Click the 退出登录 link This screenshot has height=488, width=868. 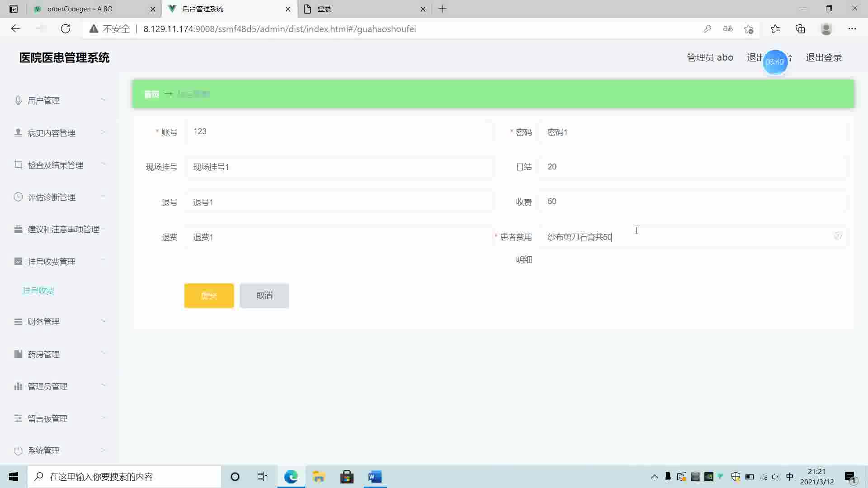pos(824,57)
